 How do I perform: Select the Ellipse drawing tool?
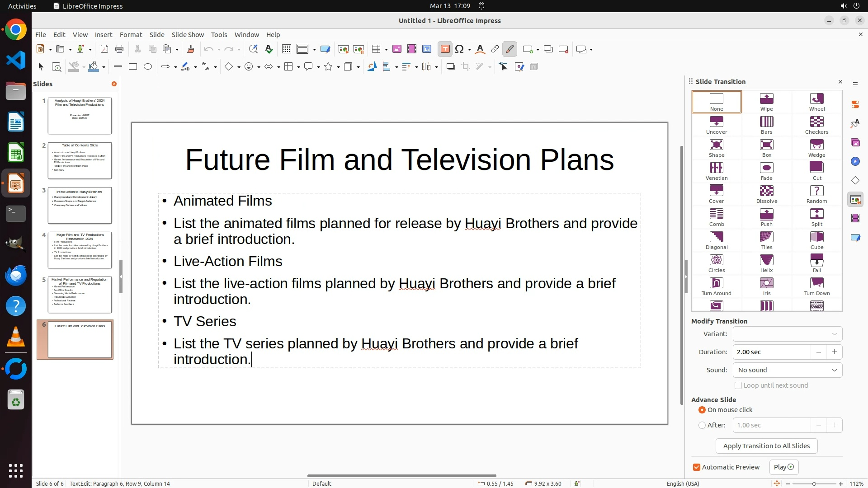148,67
